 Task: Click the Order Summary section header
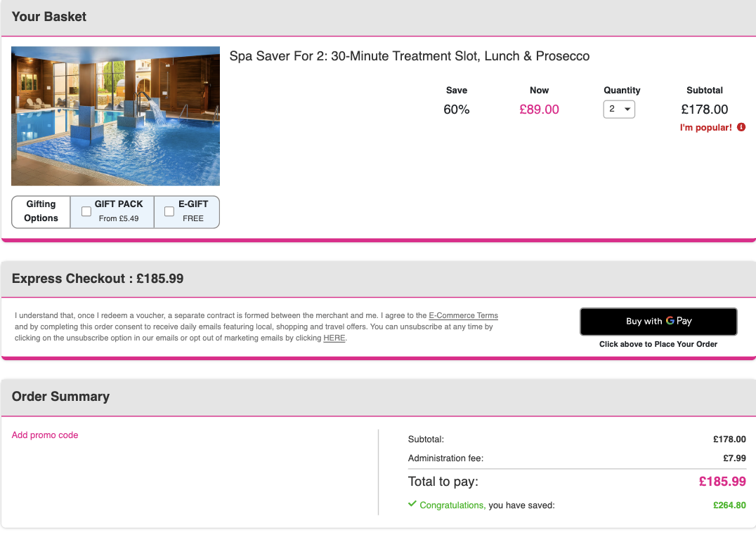pos(61,397)
